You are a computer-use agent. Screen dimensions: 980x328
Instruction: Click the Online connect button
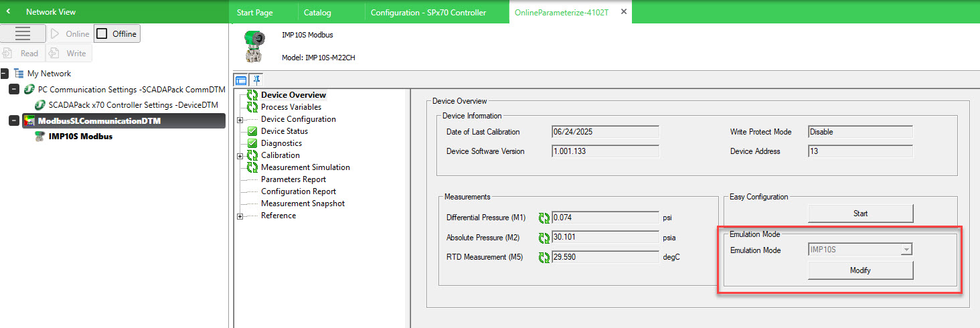coord(70,33)
